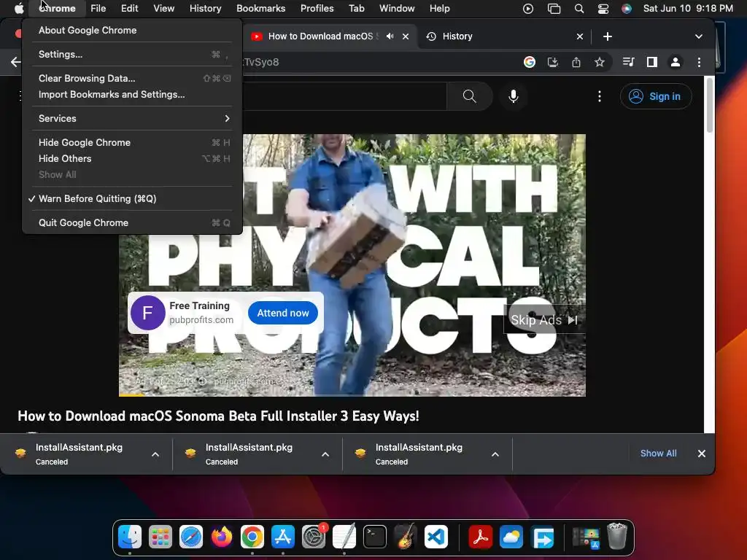Close the downloads bar
747x560 pixels.
702,454
